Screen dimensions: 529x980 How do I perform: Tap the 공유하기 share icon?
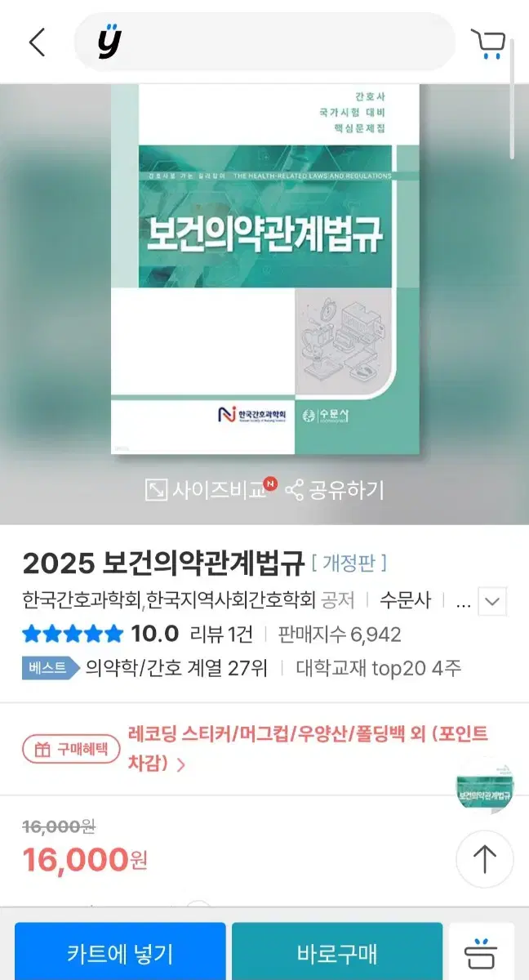point(294,490)
